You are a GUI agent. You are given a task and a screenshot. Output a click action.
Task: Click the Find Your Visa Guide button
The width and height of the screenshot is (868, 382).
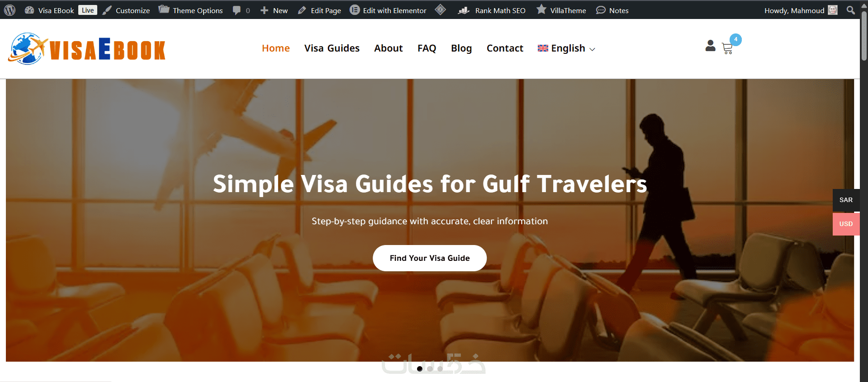(430, 258)
